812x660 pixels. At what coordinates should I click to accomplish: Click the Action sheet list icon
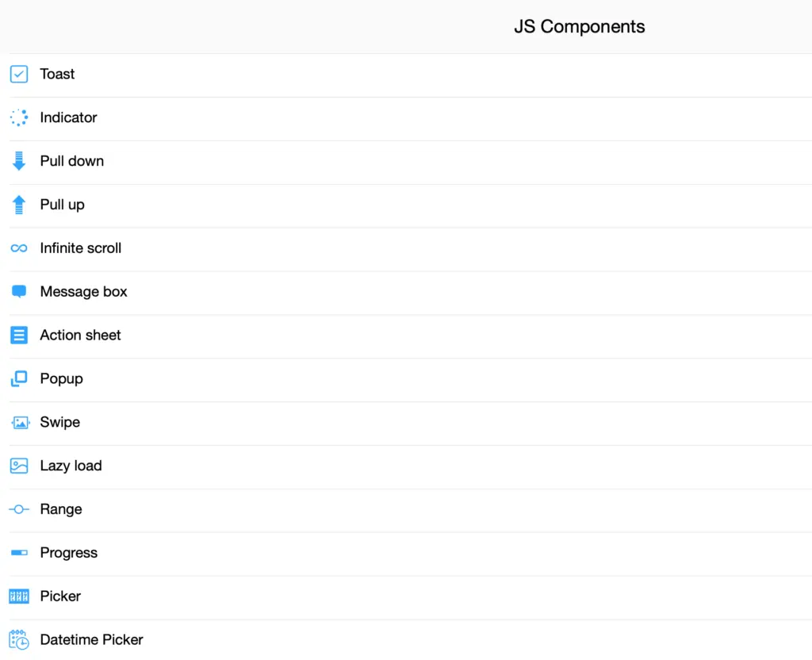(19, 335)
